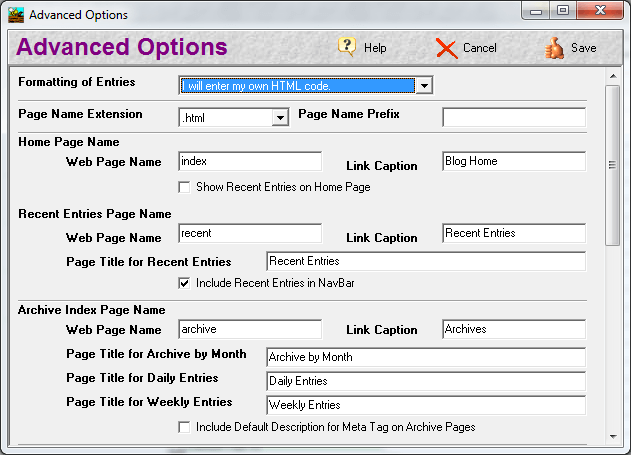Click the 'Page Title for Recent Entries' label
This screenshot has height=455, width=631.
point(149,262)
